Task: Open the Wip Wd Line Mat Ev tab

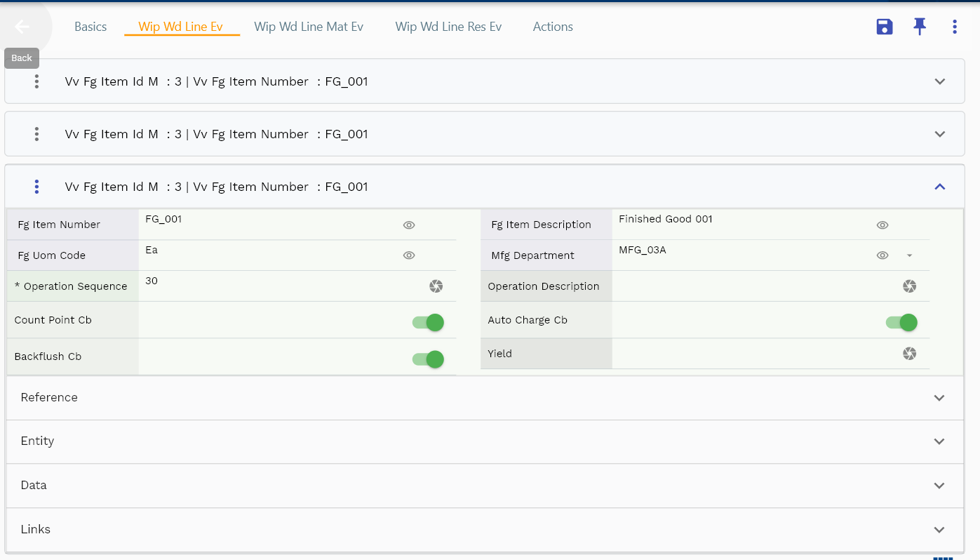Action: coord(309,26)
